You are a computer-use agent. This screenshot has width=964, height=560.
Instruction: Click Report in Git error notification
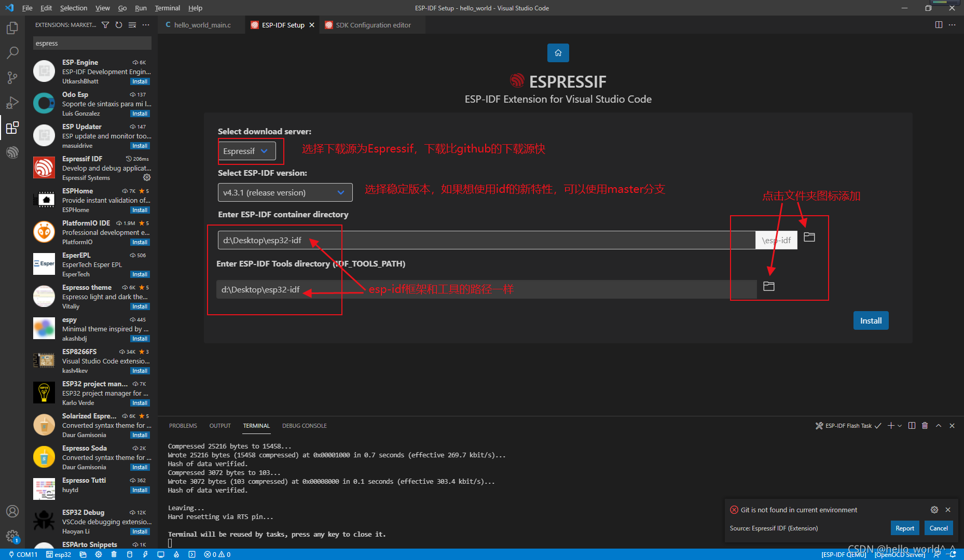pos(905,528)
